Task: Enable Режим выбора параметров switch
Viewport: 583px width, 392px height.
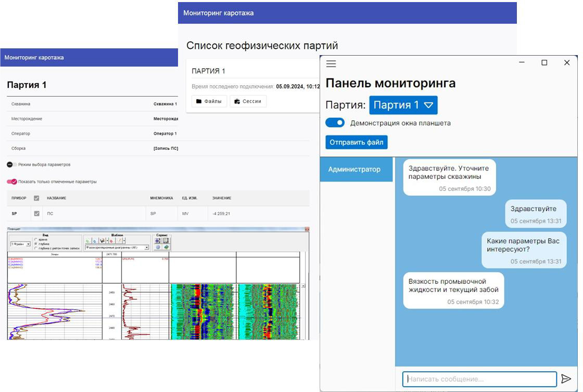Action: (x=11, y=165)
